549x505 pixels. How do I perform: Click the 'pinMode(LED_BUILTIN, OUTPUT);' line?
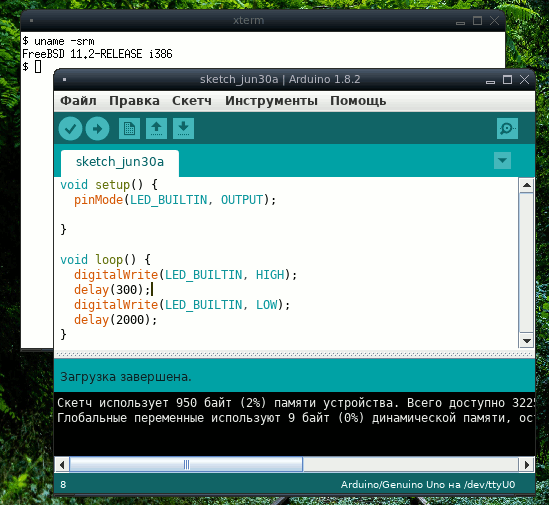click(175, 200)
